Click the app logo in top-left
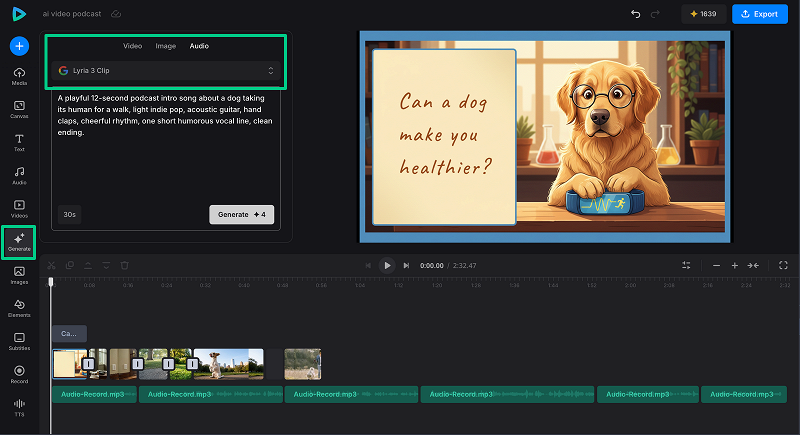The height and width of the screenshot is (435, 800). 19,14
